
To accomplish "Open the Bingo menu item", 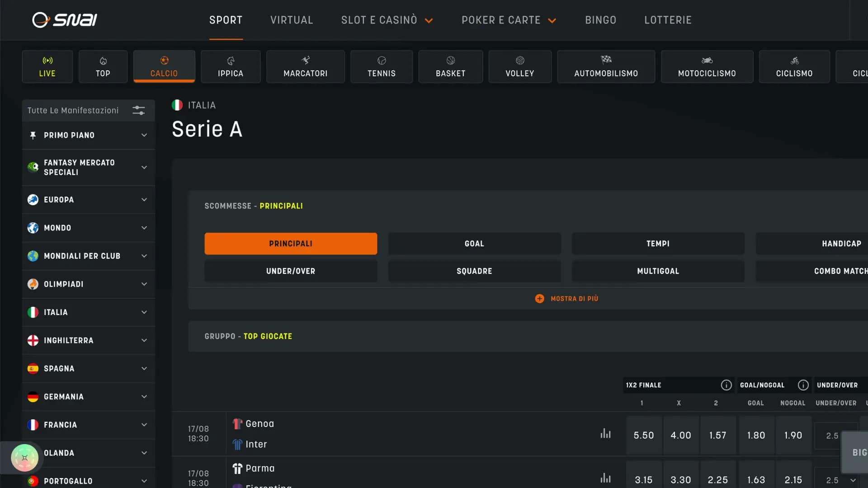I will 600,20.
